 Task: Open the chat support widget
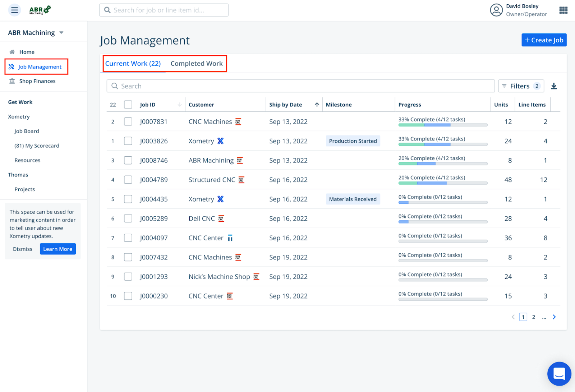[559, 374]
